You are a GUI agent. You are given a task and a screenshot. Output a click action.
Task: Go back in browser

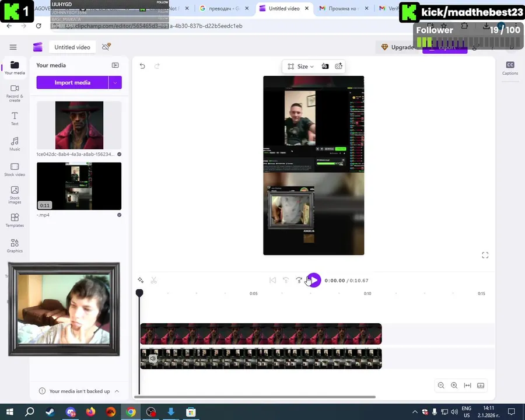click(x=9, y=26)
